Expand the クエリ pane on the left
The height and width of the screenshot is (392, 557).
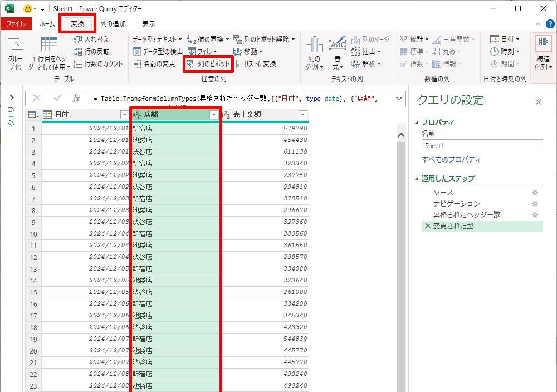pyautogui.click(x=11, y=98)
